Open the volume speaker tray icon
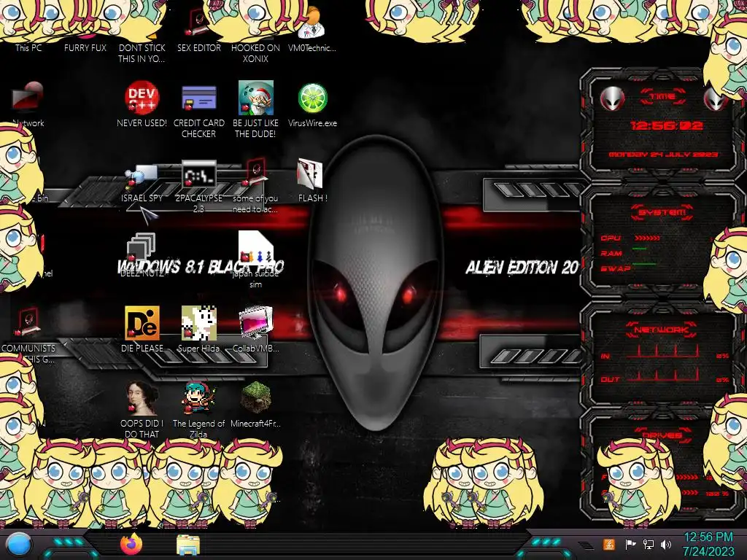This screenshot has width=747, height=560. [666, 544]
